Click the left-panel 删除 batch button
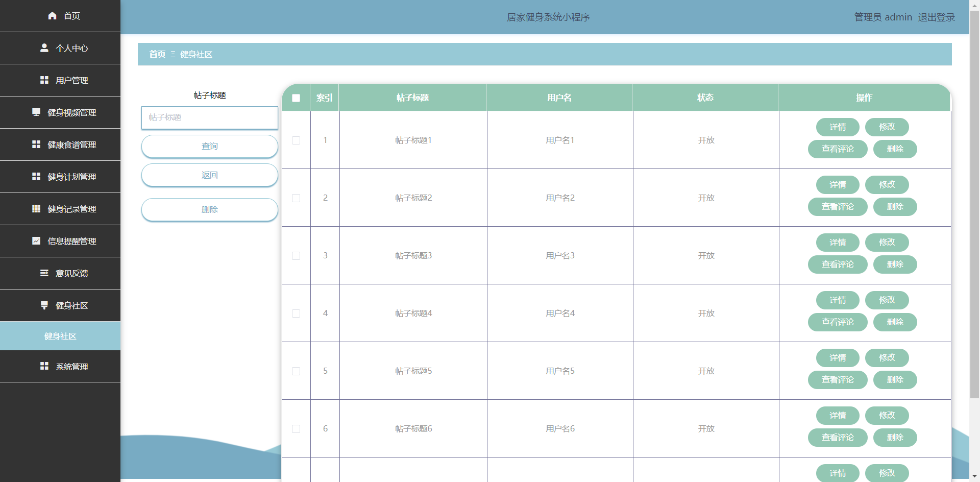This screenshot has height=482, width=980. click(x=210, y=209)
